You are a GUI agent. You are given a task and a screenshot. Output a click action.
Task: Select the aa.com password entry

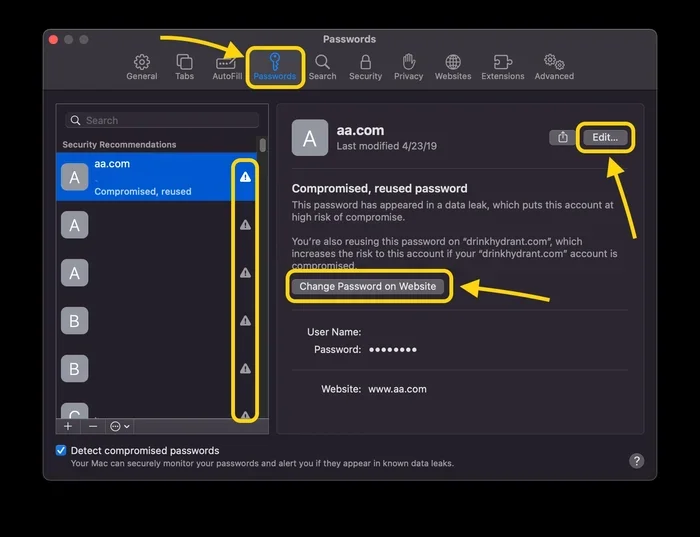click(x=156, y=177)
